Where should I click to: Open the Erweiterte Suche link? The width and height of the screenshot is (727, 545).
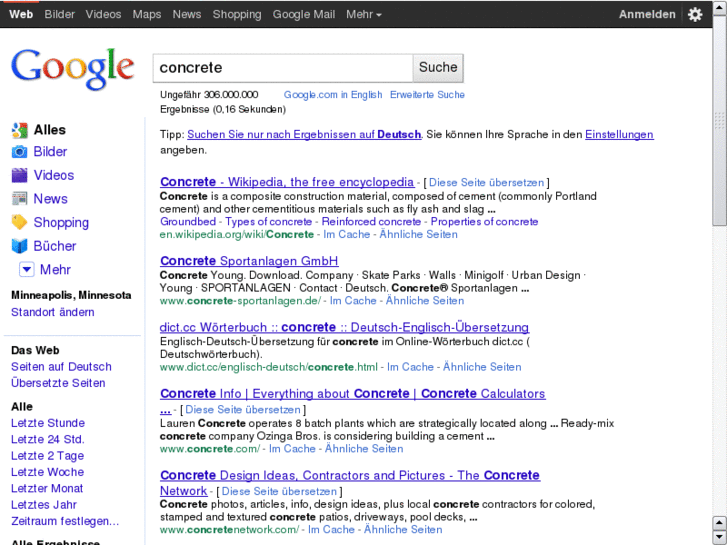(427, 95)
